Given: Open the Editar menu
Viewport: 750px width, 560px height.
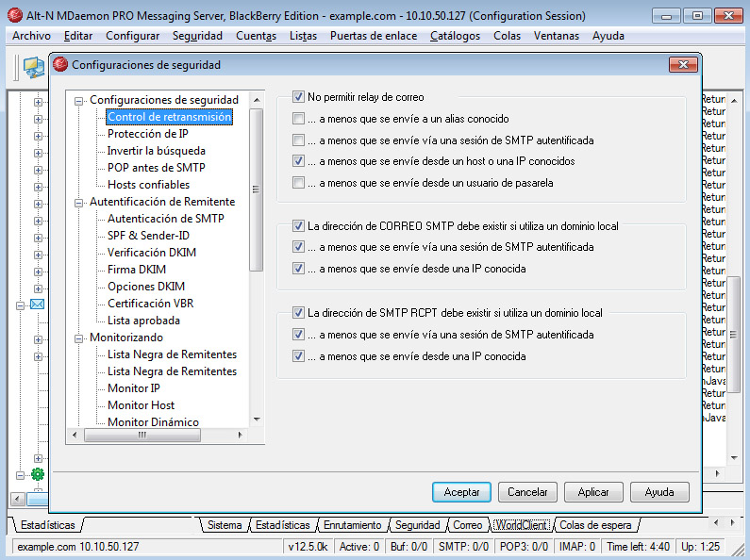Looking at the screenshot, I should pos(78,36).
